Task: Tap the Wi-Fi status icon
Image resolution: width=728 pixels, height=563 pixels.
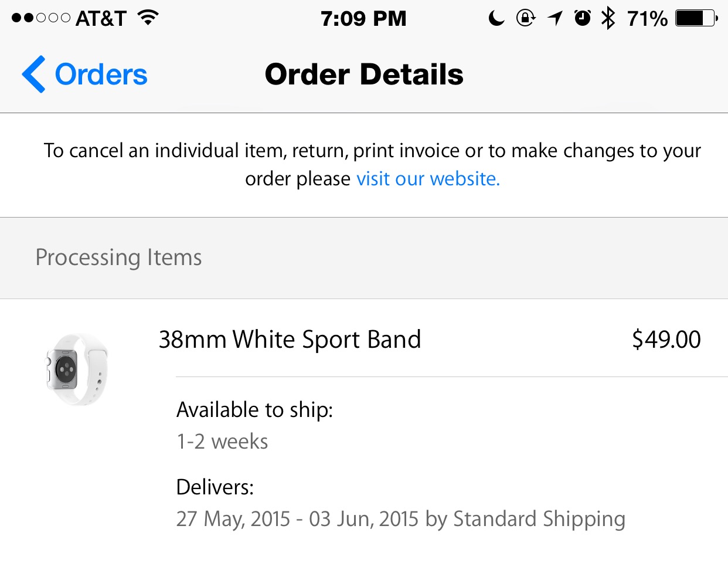Action: [148, 18]
